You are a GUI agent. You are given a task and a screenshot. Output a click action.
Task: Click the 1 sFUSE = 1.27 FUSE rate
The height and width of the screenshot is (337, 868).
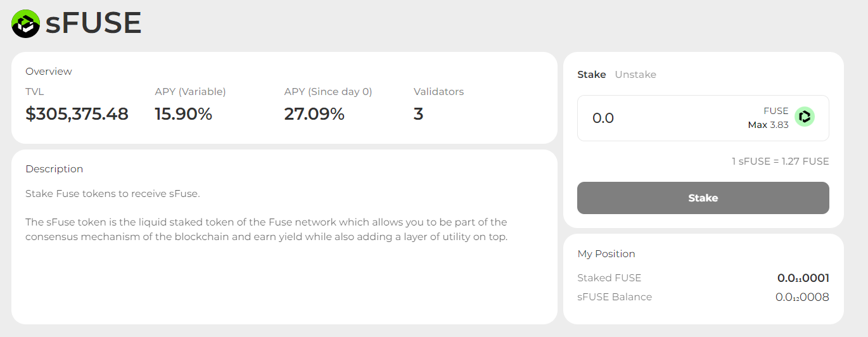click(x=780, y=162)
